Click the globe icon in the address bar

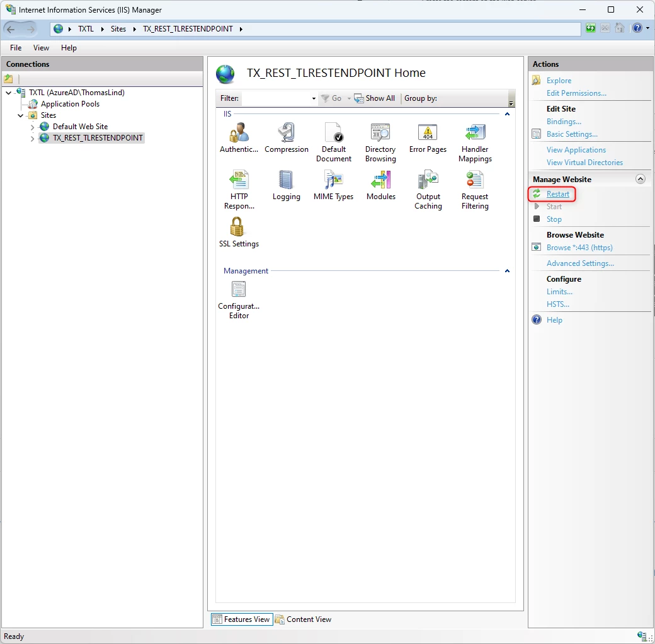point(59,29)
